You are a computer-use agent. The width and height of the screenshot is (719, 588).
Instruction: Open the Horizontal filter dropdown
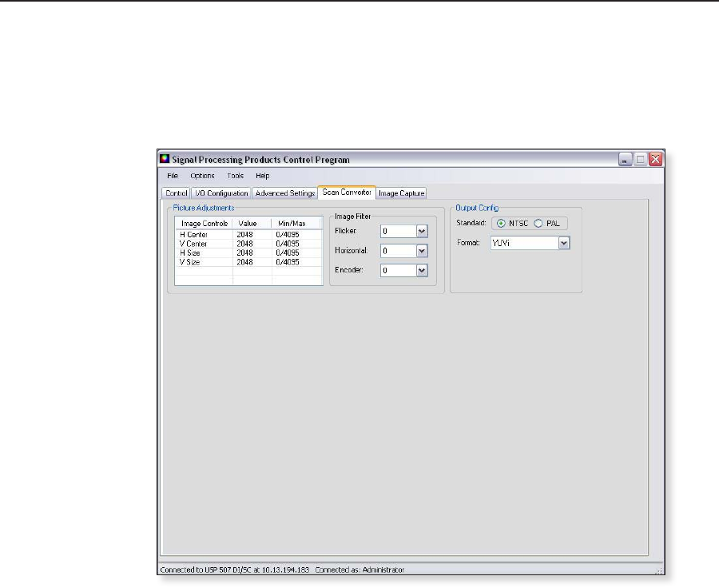click(x=422, y=251)
